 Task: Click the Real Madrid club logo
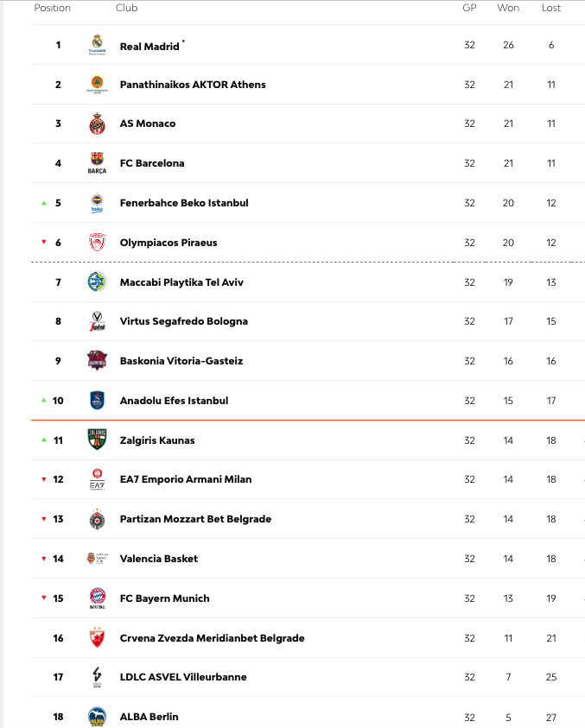[97, 45]
